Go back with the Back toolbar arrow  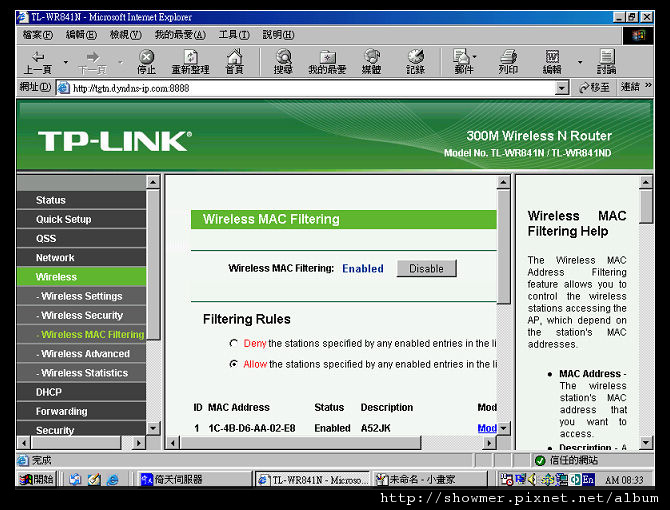[38, 62]
